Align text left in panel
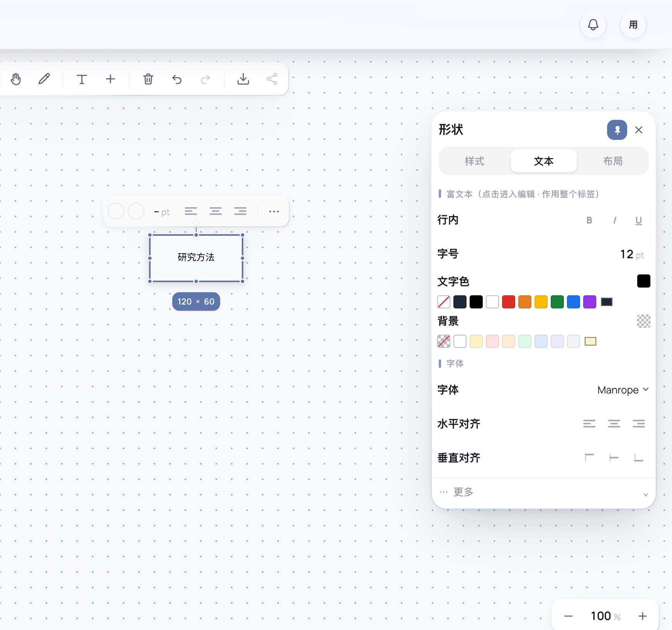 point(589,424)
